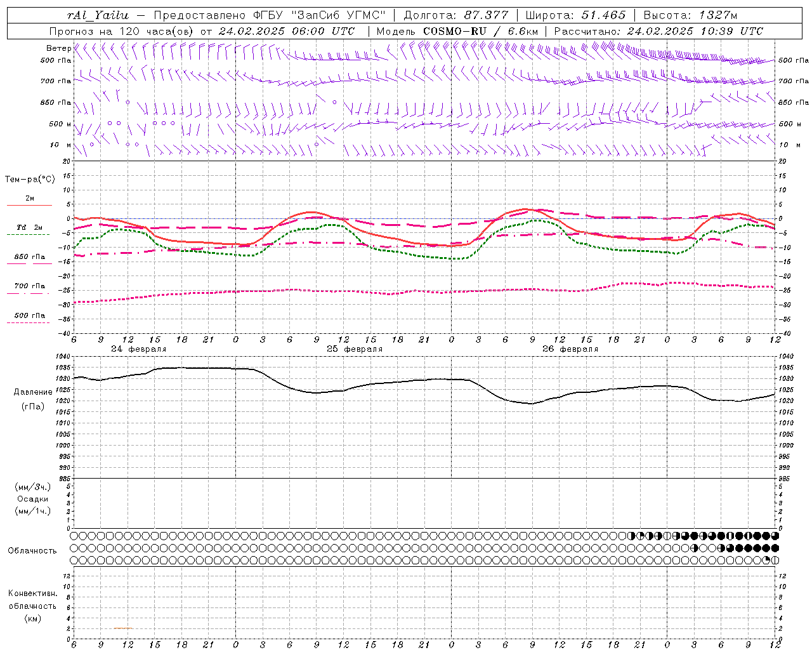Click the (гПа) unit under Давление

pyautogui.click(x=33, y=406)
